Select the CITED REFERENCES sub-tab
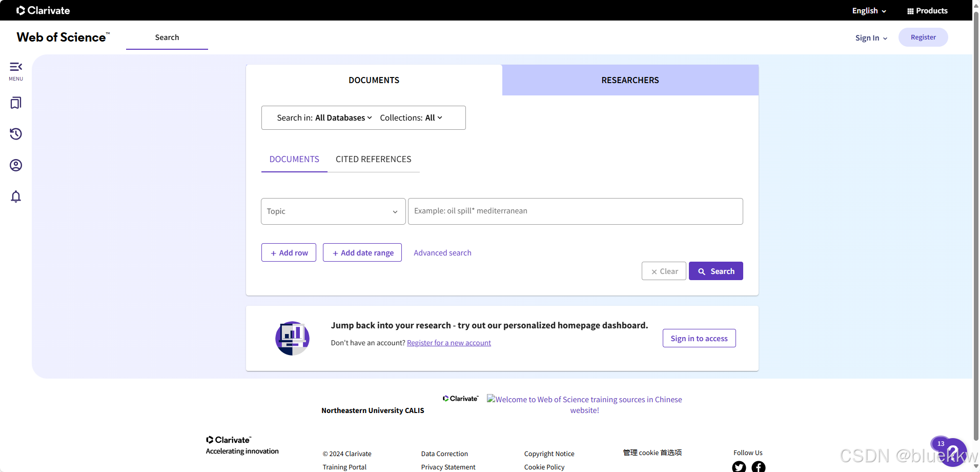Image resolution: width=980 pixels, height=472 pixels. click(374, 160)
